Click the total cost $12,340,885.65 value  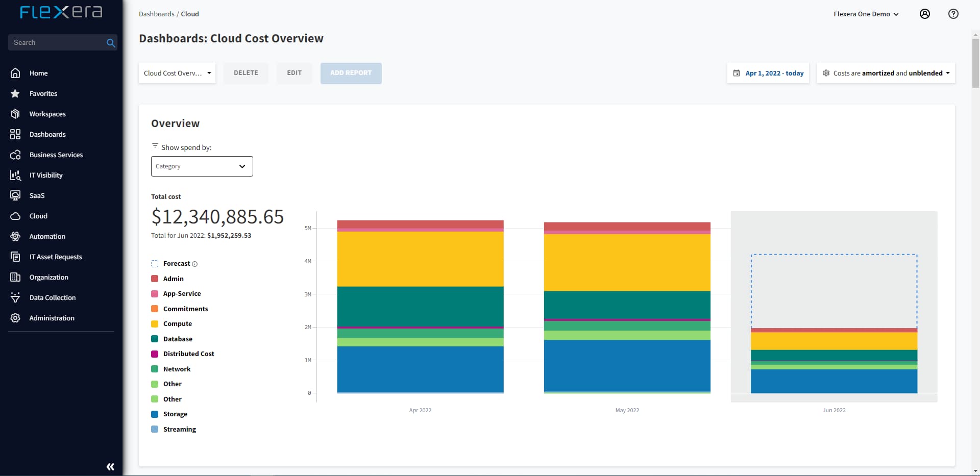217,217
